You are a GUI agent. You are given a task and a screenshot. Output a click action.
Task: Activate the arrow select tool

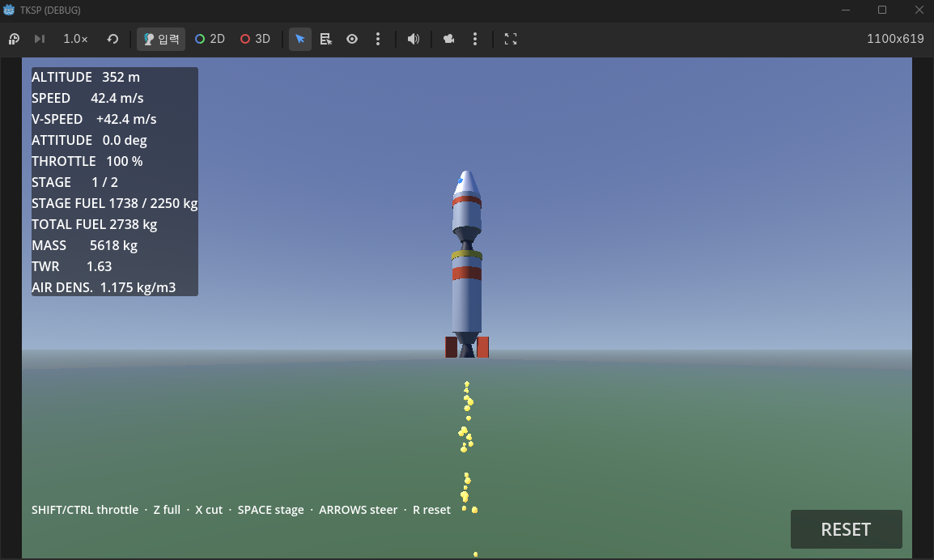point(300,40)
